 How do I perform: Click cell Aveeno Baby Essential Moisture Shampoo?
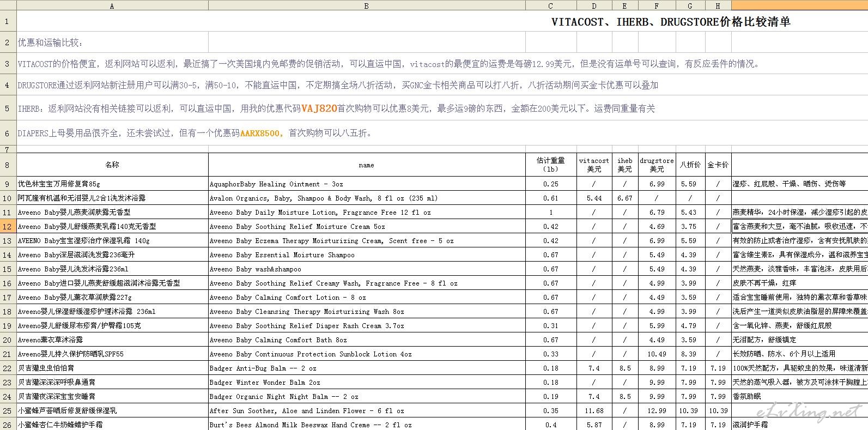pos(367,255)
